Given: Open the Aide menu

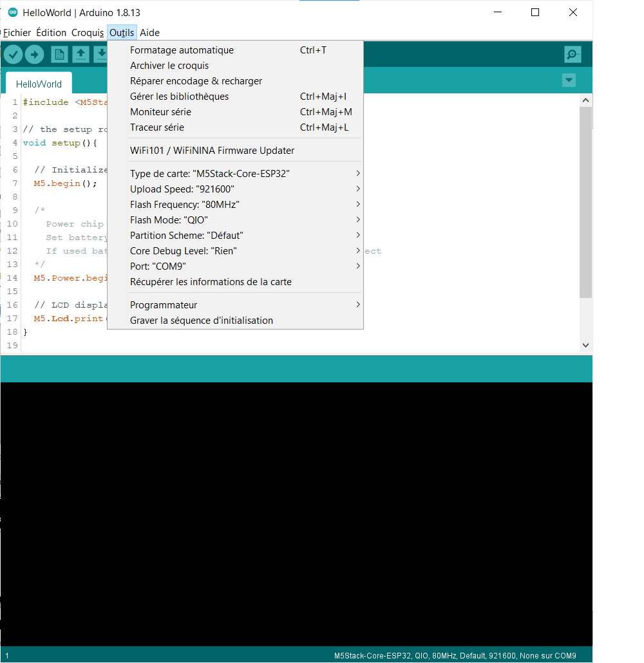Looking at the screenshot, I should tap(150, 33).
